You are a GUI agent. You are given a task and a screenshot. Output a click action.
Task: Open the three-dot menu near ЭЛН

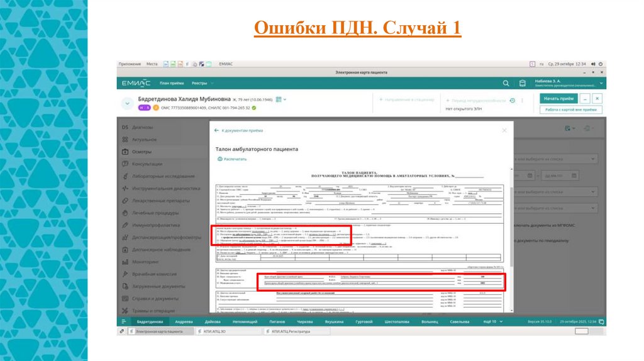click(523, 100)
